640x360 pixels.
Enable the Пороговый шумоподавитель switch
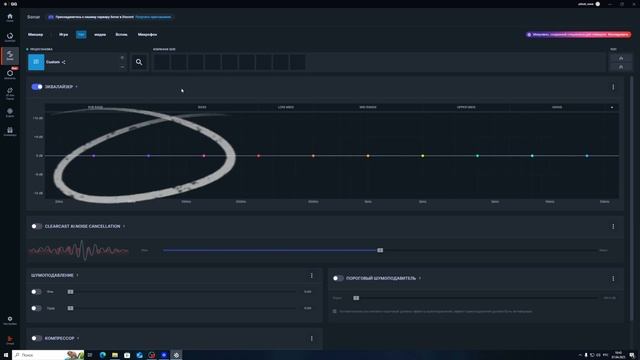[x=338, y=278]
